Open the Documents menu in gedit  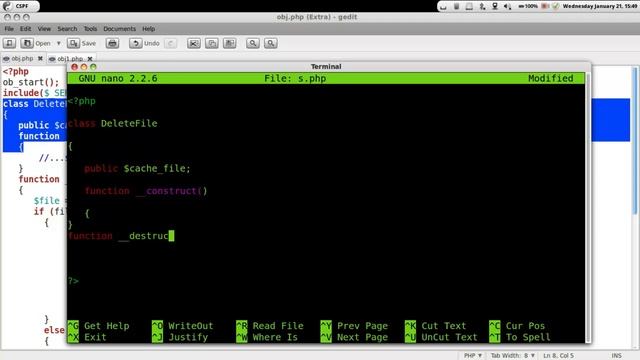pos(119,29)
